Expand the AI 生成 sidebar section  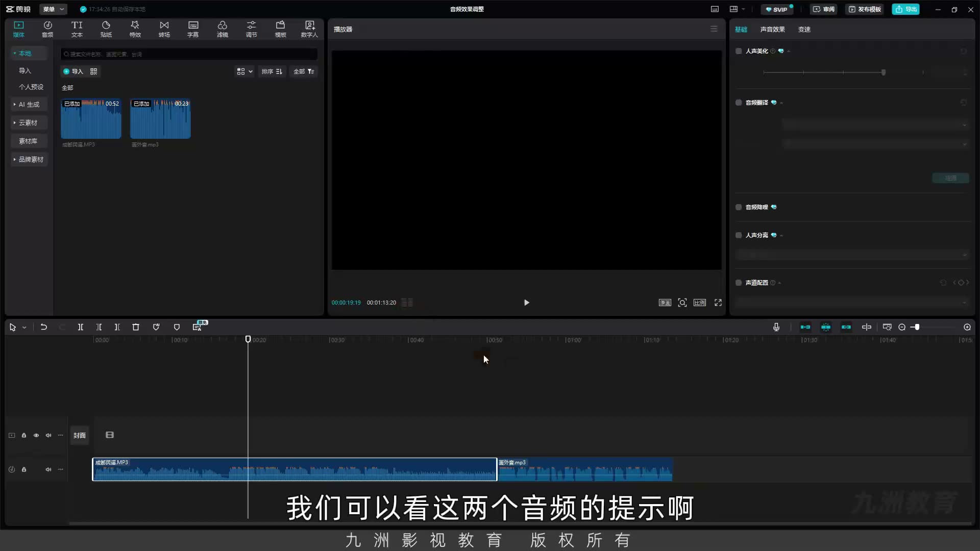pos(29,105)
